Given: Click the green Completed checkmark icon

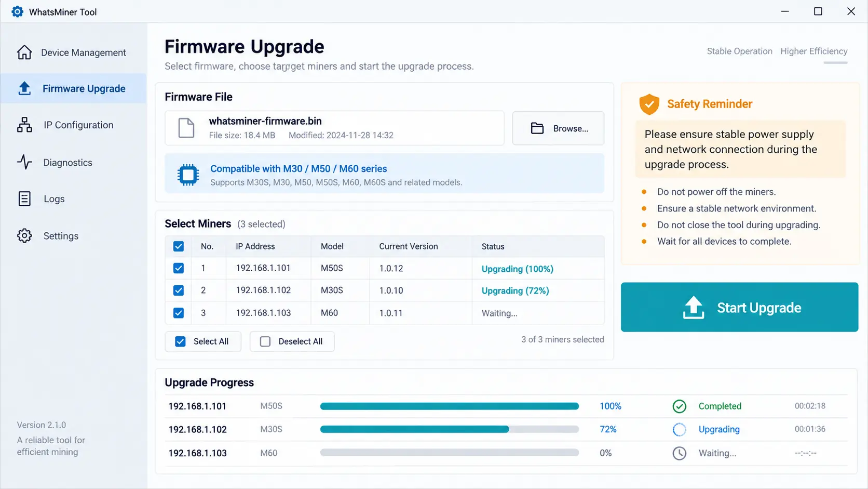Looking at the screenshot, I should point(679,406).
